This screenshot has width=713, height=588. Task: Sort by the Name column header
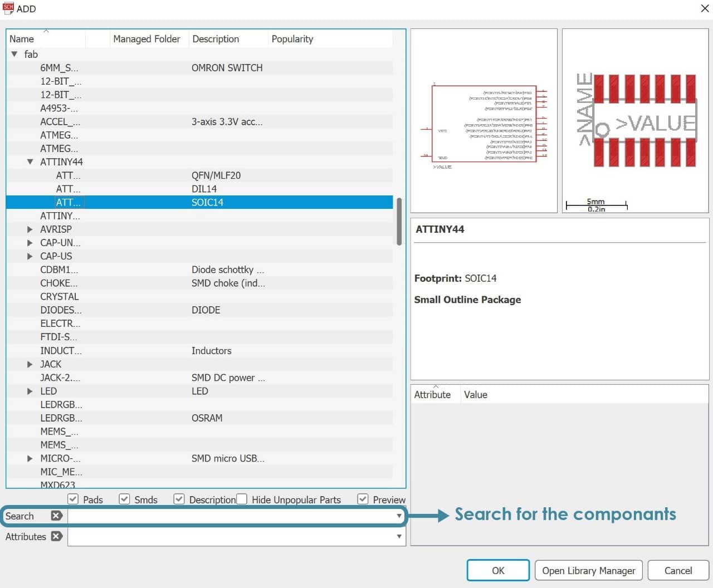click(46, 39)
